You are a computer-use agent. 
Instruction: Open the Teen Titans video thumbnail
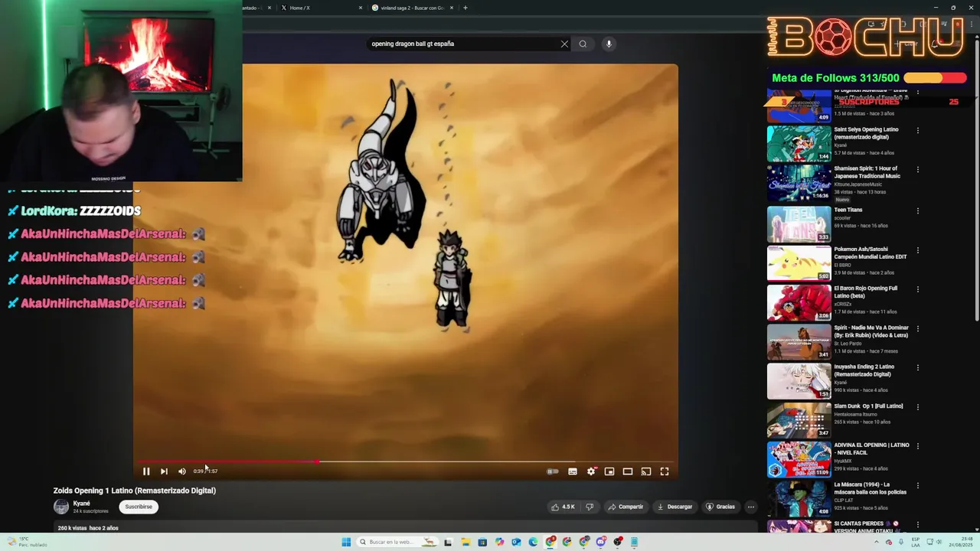pos(799,223)
